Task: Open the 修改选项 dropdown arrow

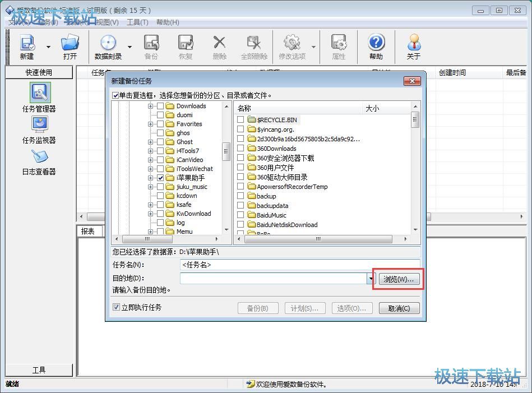Action: [x=313, y=47]
